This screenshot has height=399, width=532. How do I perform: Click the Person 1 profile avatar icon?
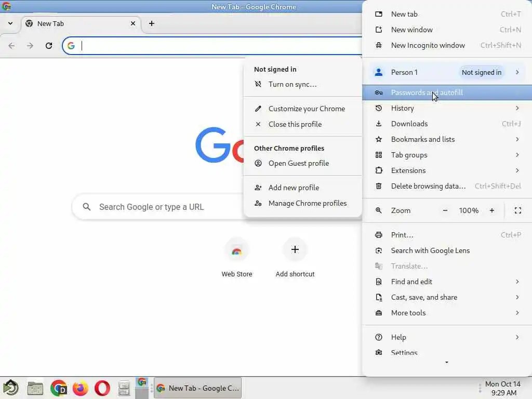pos(379,72)
